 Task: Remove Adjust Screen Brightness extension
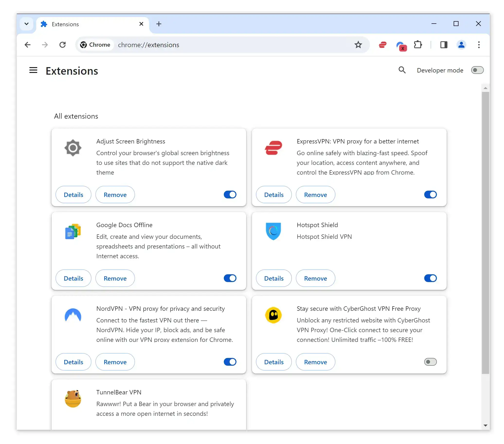click(x=115, y=195)
